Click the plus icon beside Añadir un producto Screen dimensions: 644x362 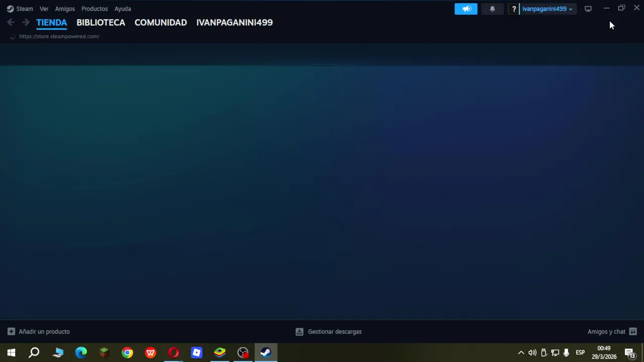click(x=11, y=332)
